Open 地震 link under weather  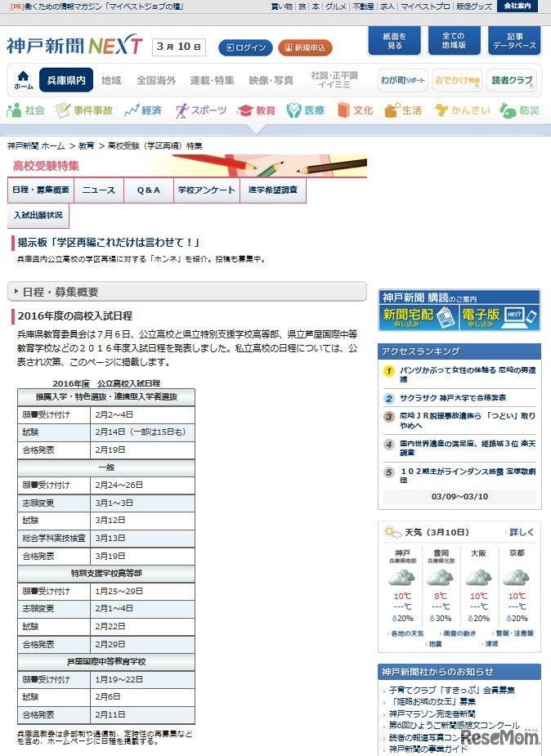(434, 644)
